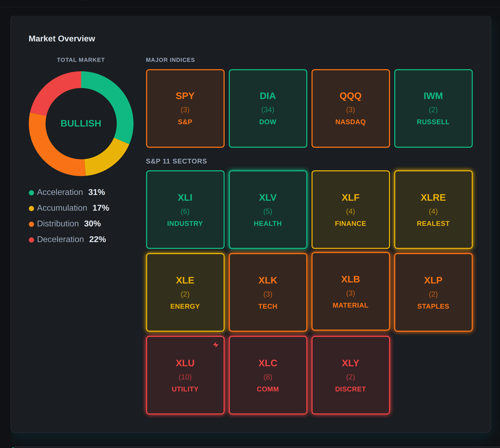Image resolution: width=500 pixels, height=448 pixels.
Task: Click the Accumulation 17% legend text
Action: point(73,208)
